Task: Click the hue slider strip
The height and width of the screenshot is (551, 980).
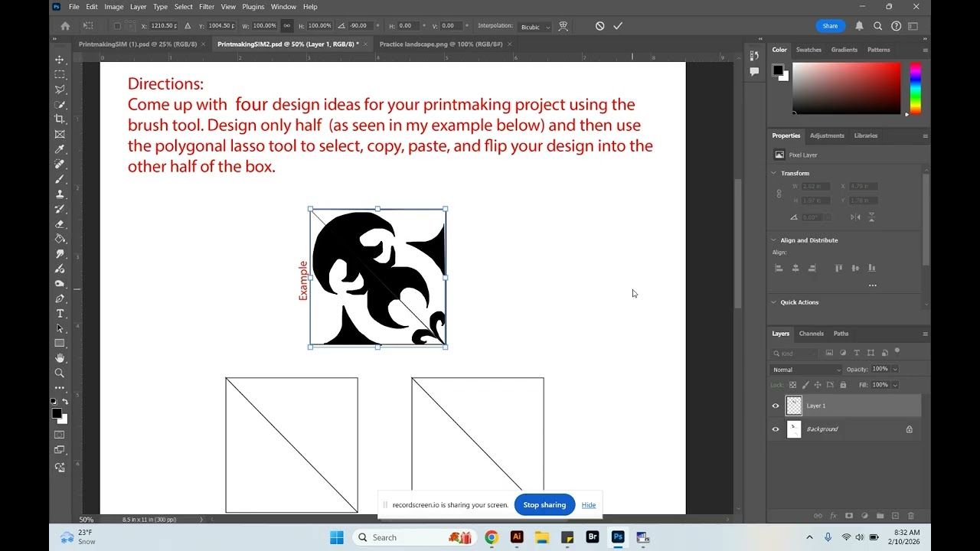Action: click(915, 88)
